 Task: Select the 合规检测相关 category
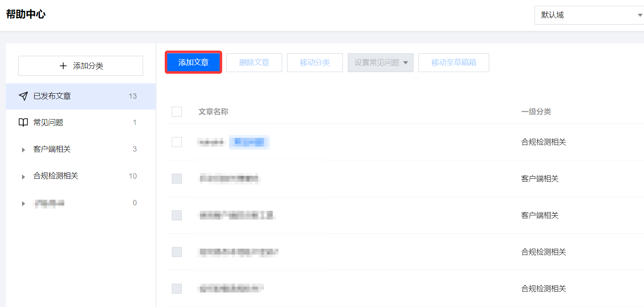coord(56,176)
